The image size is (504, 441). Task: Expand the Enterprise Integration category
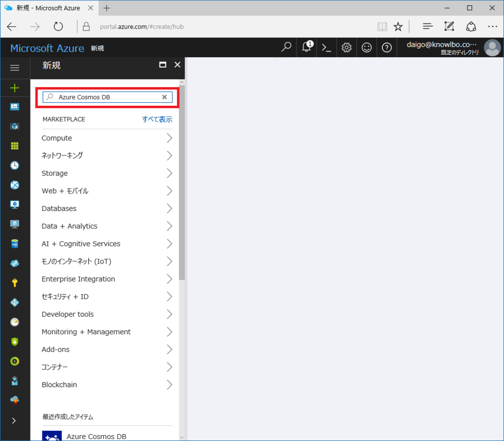(x=107, y=279)
